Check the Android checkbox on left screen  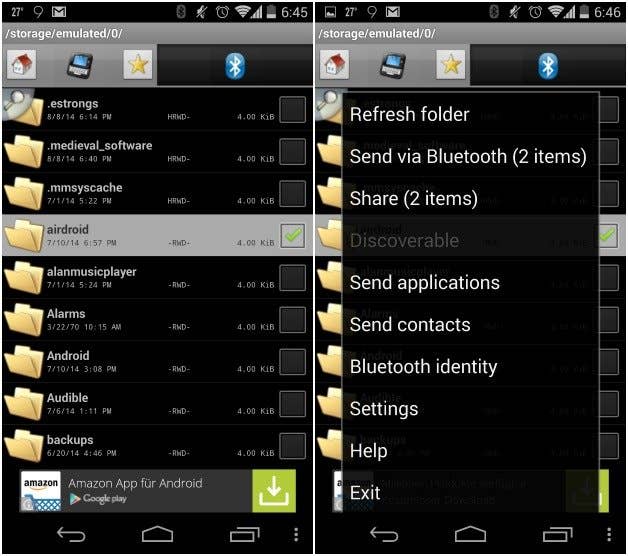[293, 362]
